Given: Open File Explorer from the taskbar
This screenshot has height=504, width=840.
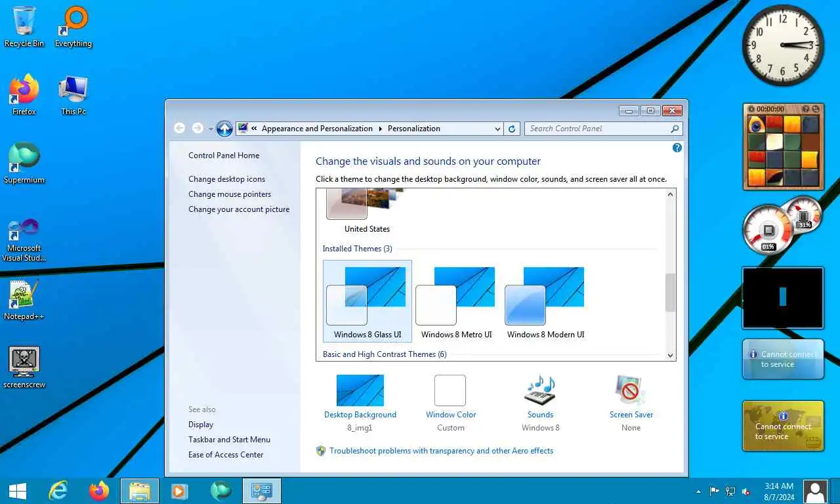Looking at the screenshot, I should point(140,491).
